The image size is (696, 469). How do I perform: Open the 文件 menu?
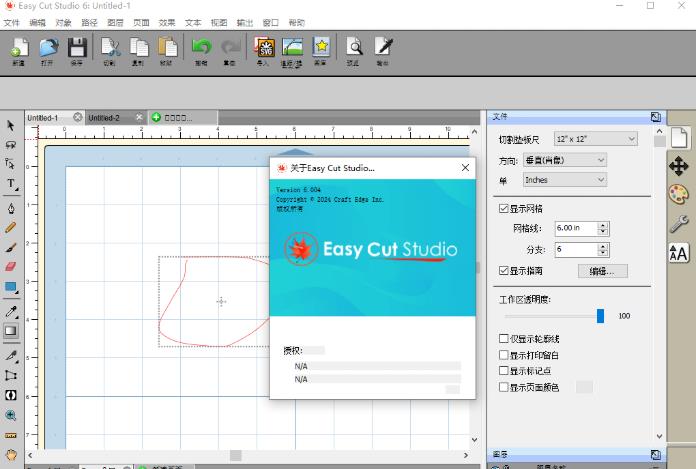click(12, 23)
